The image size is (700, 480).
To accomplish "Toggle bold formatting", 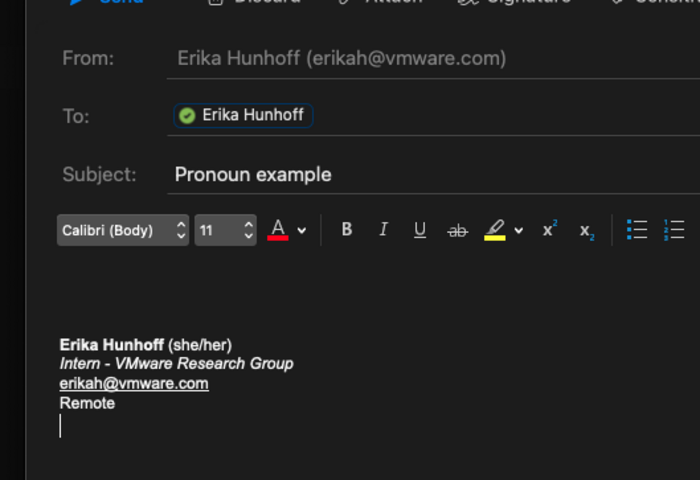I will click(x=346, y=230).
